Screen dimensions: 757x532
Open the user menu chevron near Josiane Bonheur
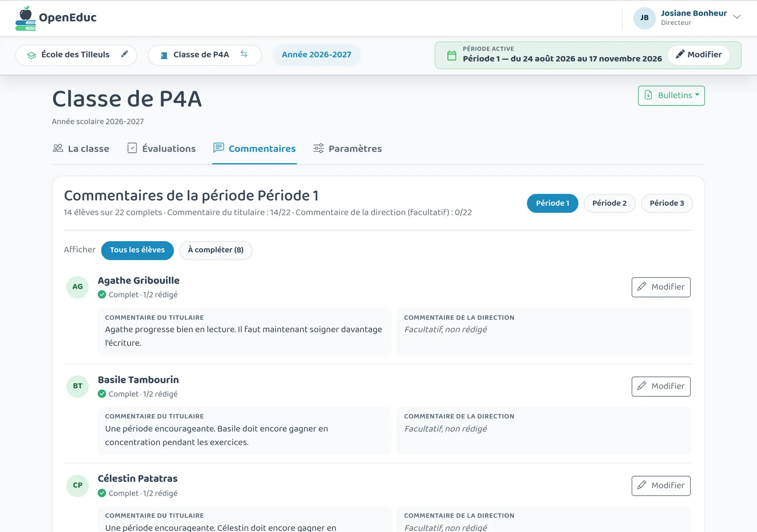point(737,17)
